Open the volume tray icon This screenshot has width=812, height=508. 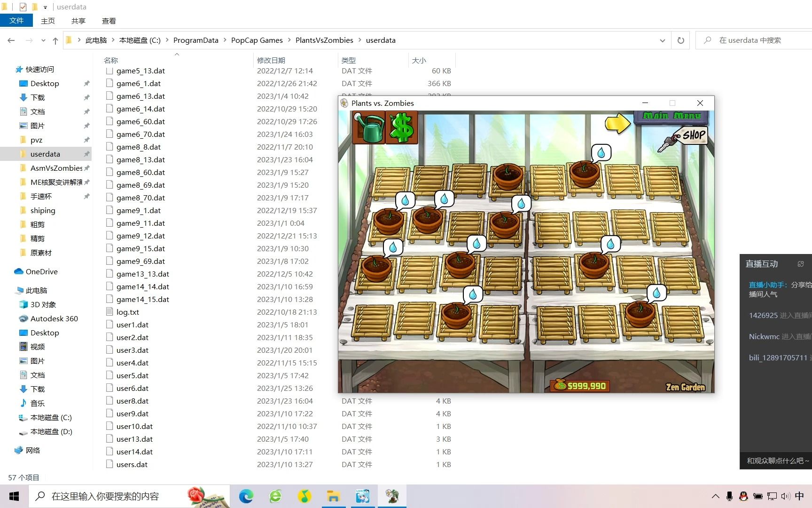coord(785,496)
